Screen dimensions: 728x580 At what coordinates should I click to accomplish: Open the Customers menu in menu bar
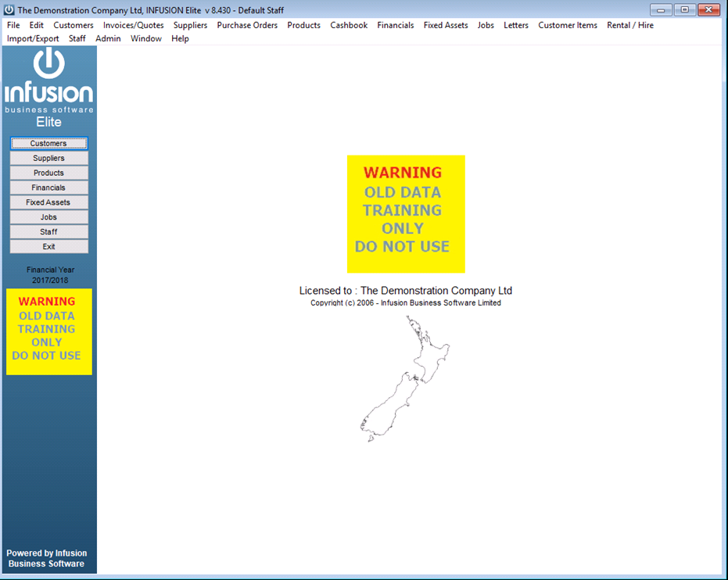tap(74, 25)
